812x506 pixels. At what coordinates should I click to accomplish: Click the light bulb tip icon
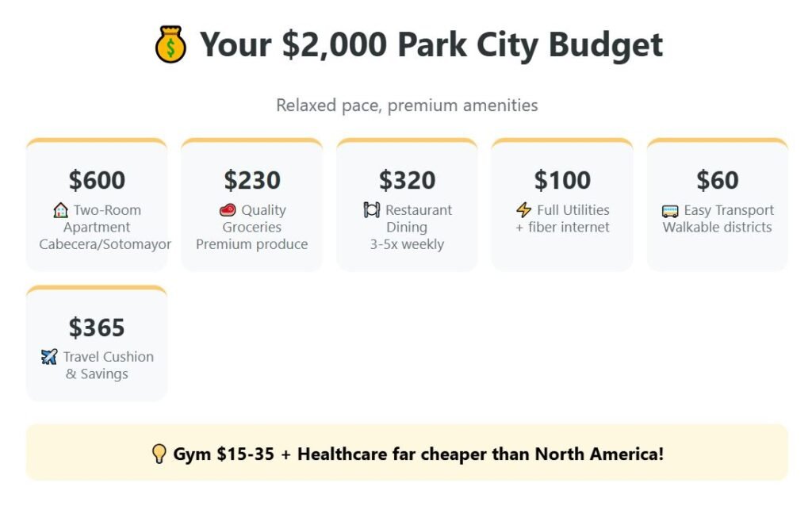pos(159,454)
